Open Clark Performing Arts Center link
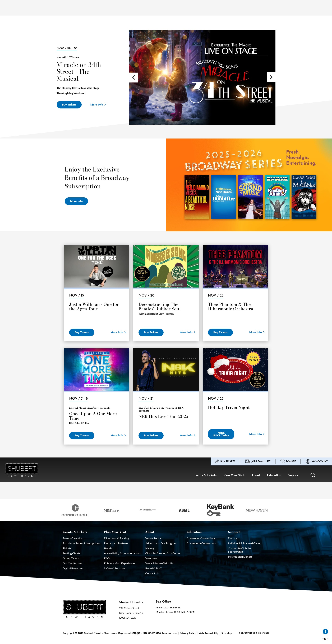This screenshot has width=332, height=644. coord(163,553)
